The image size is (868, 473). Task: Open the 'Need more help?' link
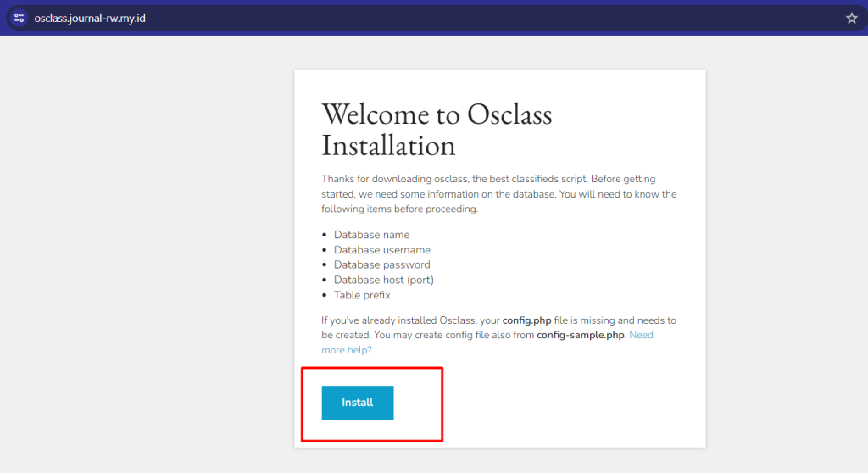coord(641,335)
